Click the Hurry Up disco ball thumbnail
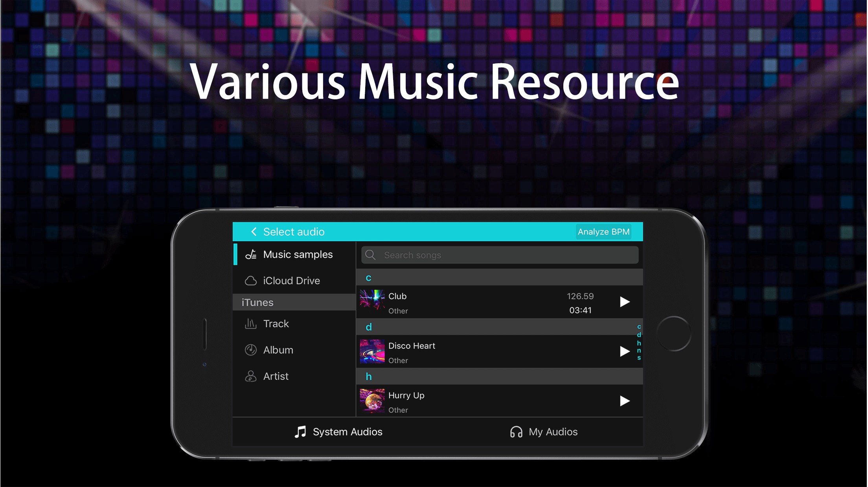 372,401
